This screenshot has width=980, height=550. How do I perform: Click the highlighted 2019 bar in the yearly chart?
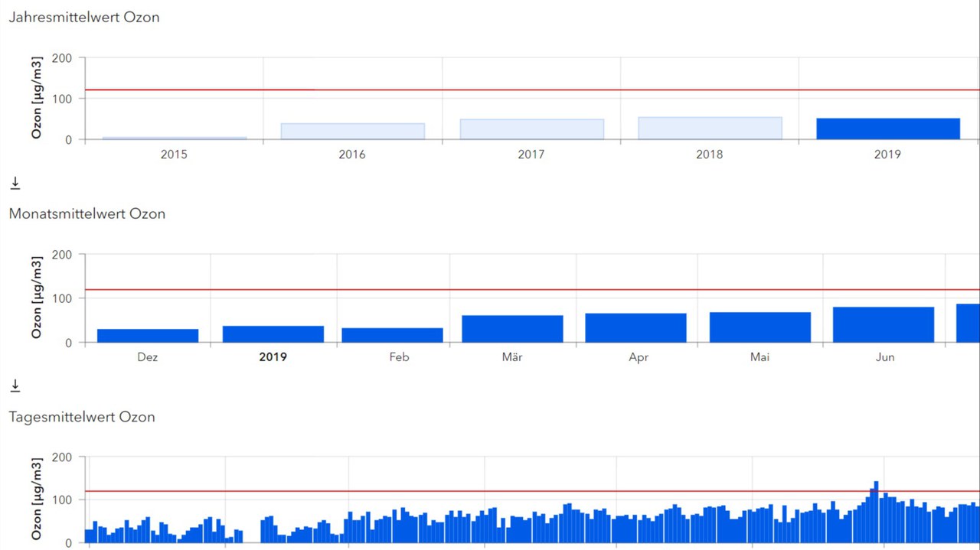pyautogui.click(x=888, y=129)
